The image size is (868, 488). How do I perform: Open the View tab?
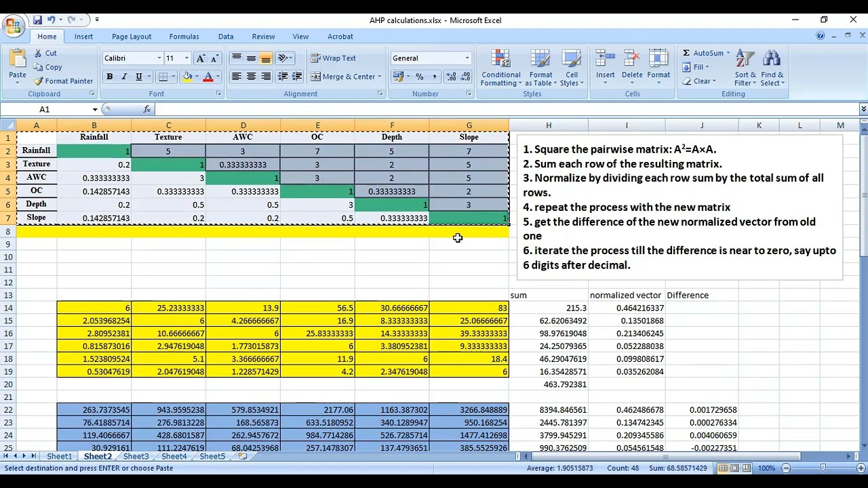click(300, 37)
